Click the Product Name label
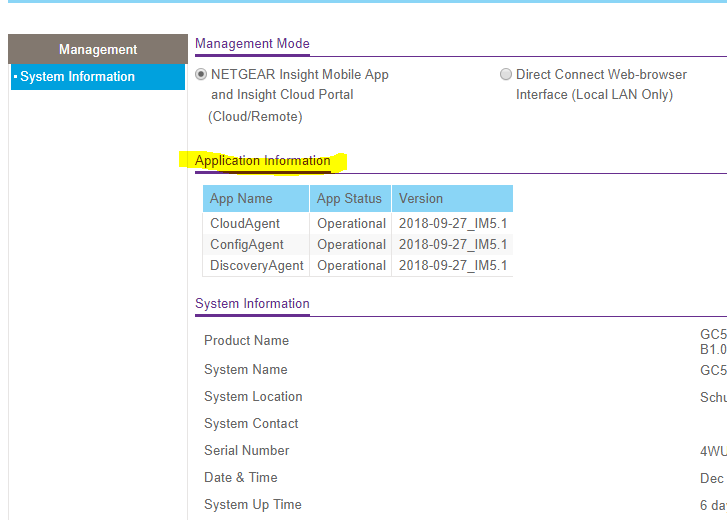Viewport: 727px width, 520px height. coord(246,341)
